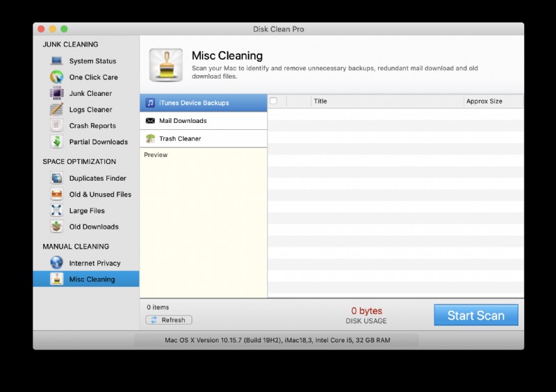Click the Old Downloads icon
556x392 pixels.
coord(57,227)
